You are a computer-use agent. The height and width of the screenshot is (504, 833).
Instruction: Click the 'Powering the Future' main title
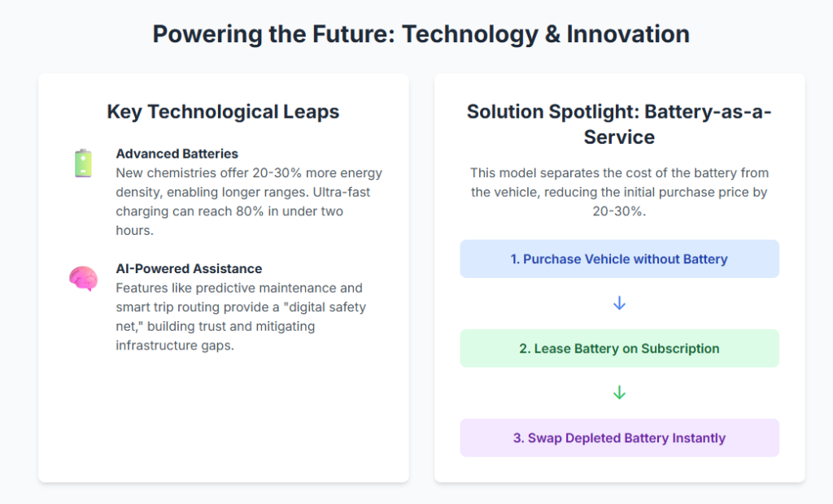421,34
